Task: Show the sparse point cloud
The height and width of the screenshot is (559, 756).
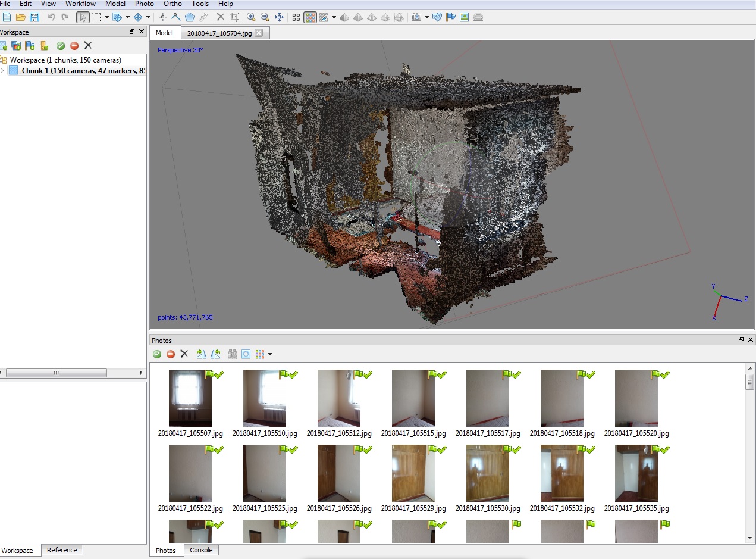Action: 296,17
